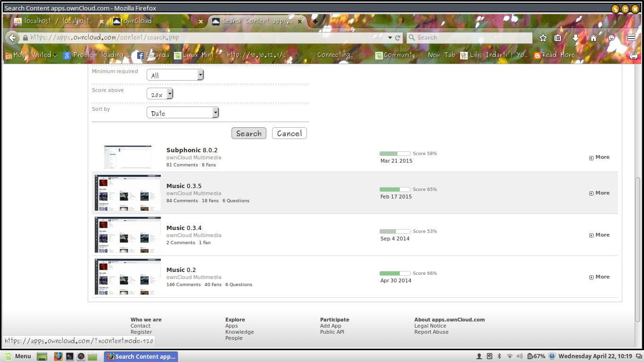Reload the page with the refresh icon
The image size is (644, 362).
[x=398, y=38]
